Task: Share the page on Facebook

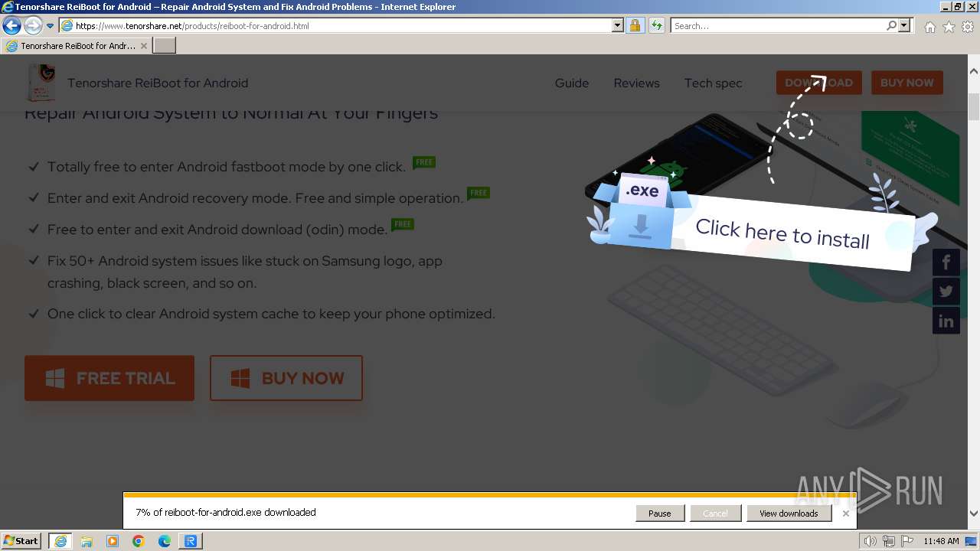Action: point(946,262)
